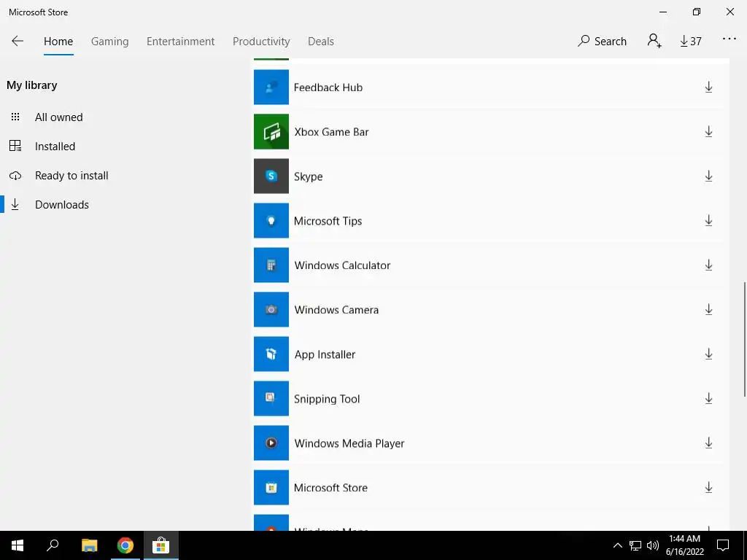Open the Home tab
The width and height of the screenshot is (747, 560).
(58, 42)
